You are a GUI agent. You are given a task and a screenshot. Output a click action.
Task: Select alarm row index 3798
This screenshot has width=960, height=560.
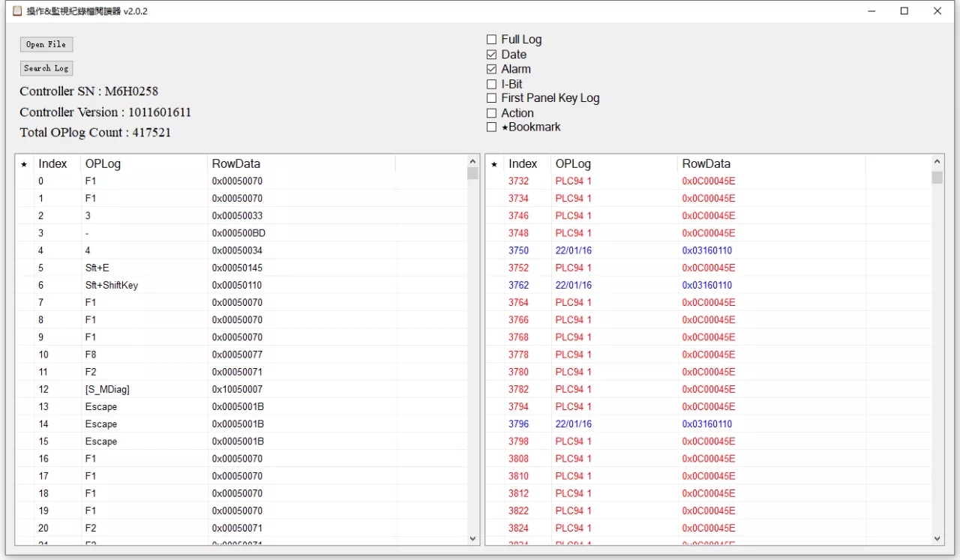[709, 442]
